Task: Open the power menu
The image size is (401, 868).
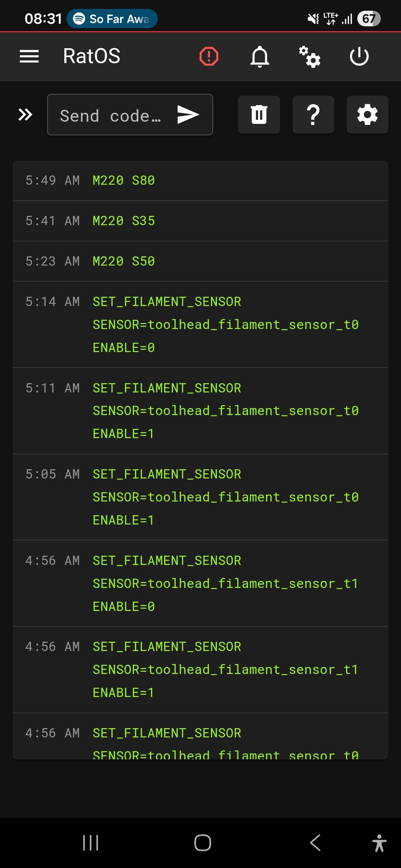Action: click(359, 56)
